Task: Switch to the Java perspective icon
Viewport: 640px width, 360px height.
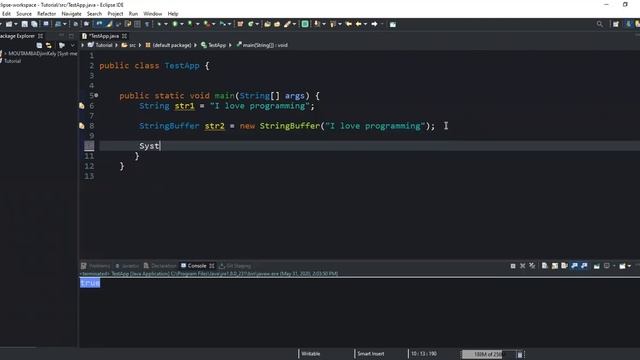Action: (629, 24)
